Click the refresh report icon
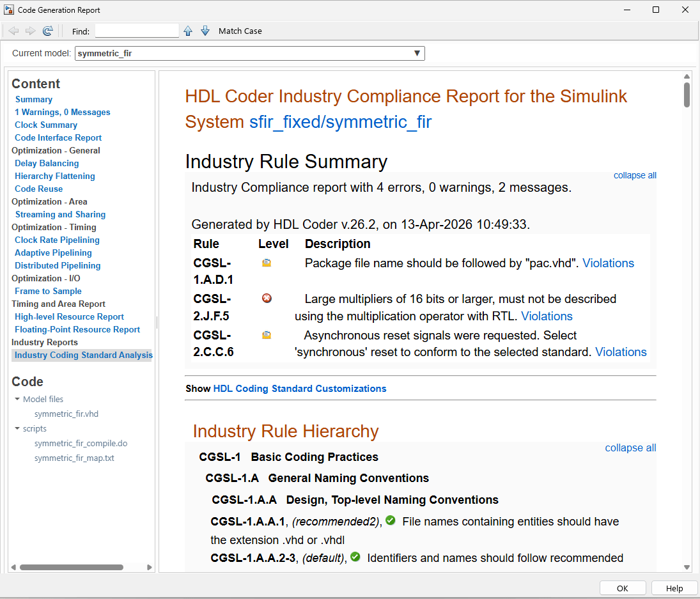This screenshot has width=700, height=599. [x=48, y=31]
